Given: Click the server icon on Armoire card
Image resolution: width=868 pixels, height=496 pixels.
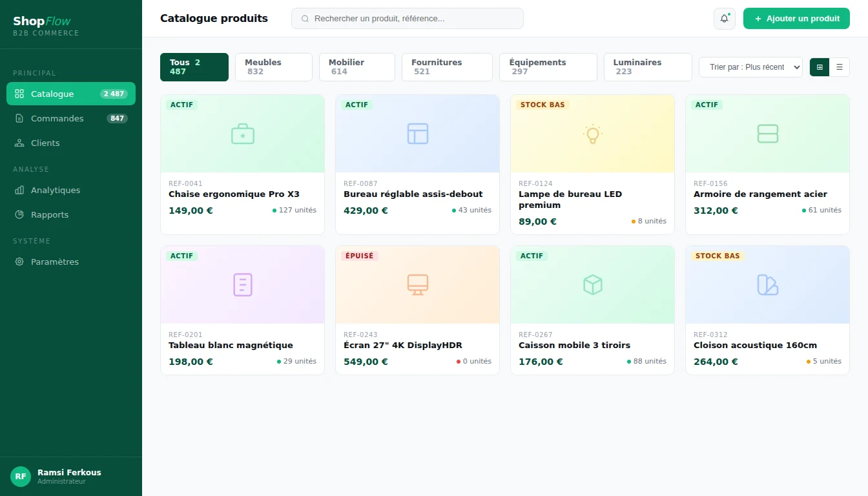Looking at the screenshot, I should click(x=768, y=134).
